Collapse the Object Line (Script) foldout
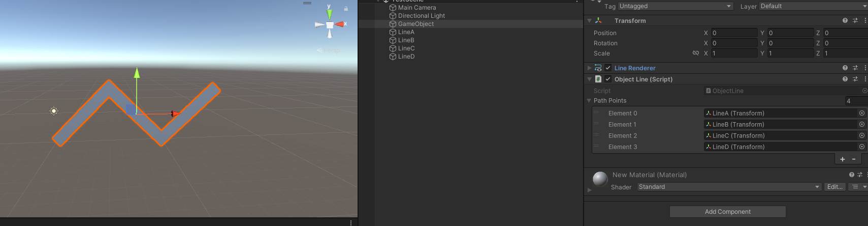 click(x=589, y=79)
